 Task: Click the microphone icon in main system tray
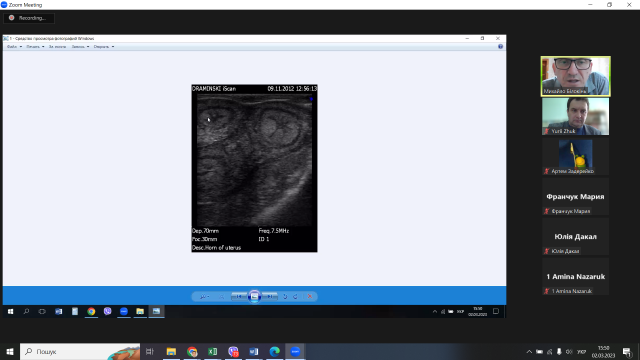[559, 351]
